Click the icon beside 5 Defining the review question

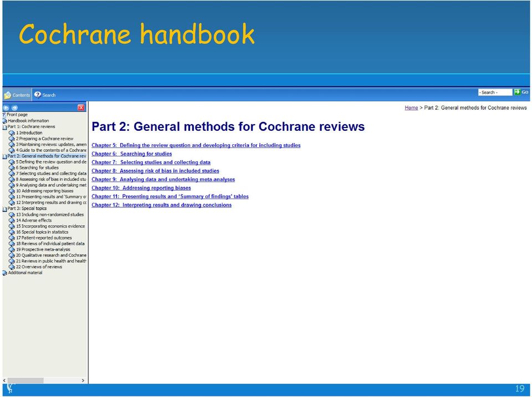pos(12,162)
